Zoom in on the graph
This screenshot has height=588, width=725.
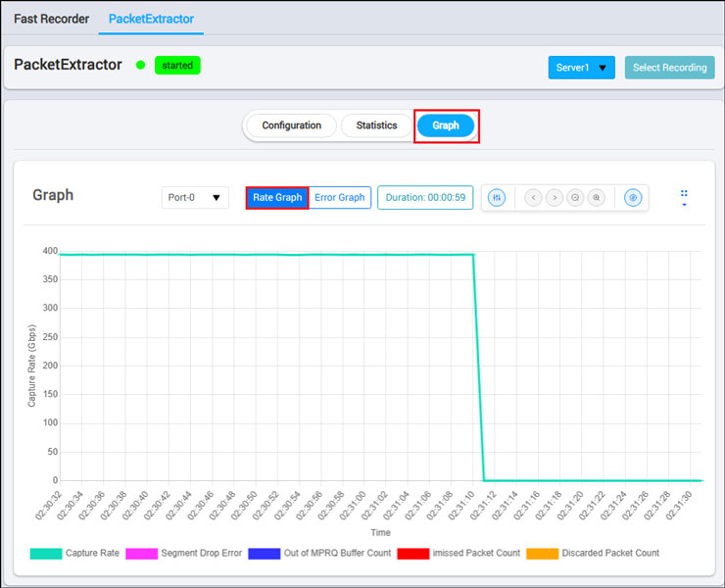pos(596,198)
